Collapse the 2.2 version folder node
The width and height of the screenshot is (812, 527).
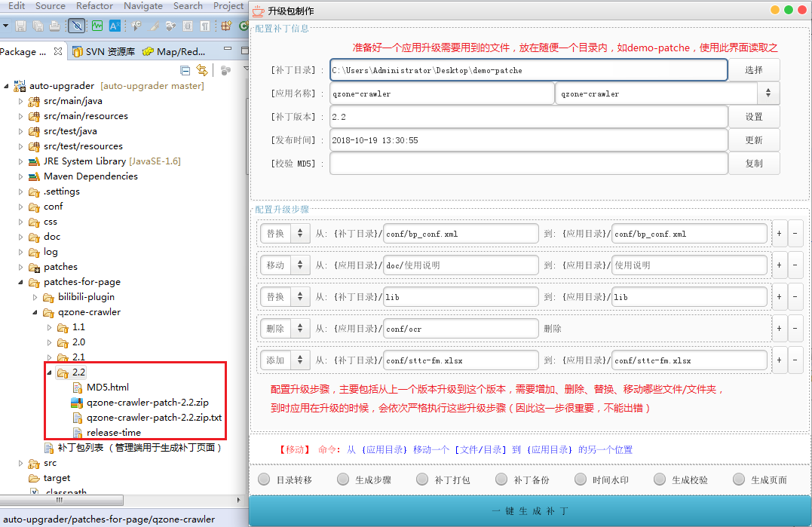tap(50, 372)
